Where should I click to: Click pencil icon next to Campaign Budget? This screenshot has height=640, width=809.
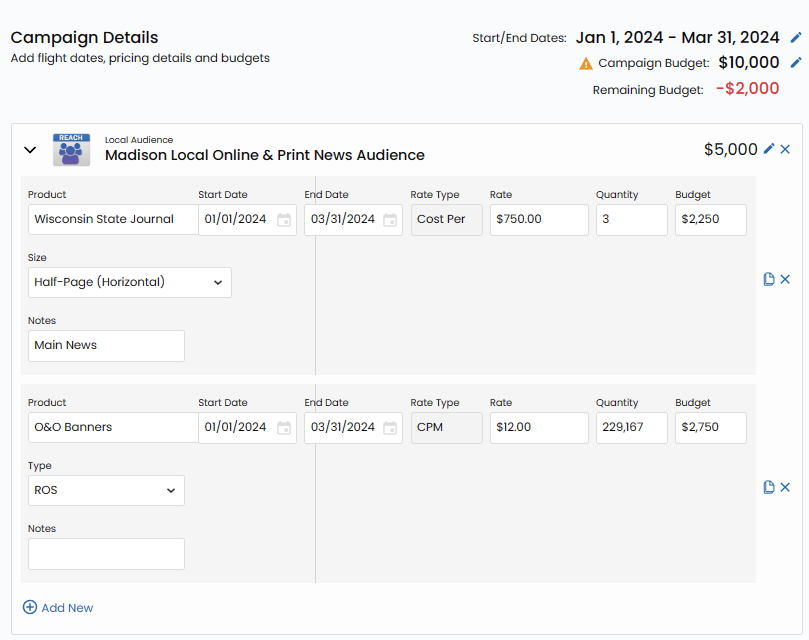[796, 63]
